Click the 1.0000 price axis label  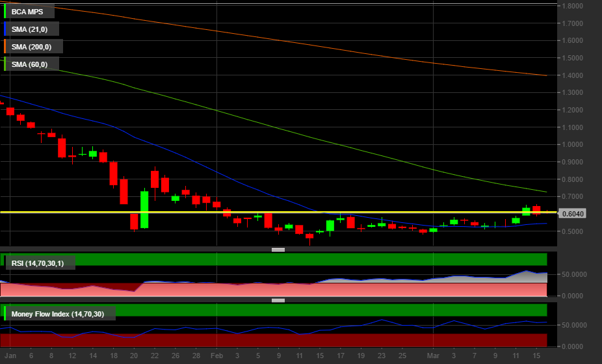pyautogui.click(x=572, y=145)
